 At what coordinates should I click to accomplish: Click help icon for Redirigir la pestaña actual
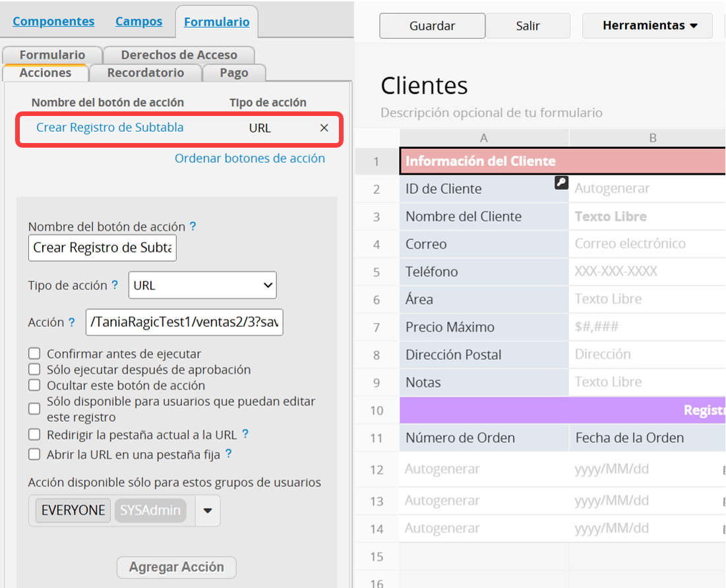tap(245, 434)
